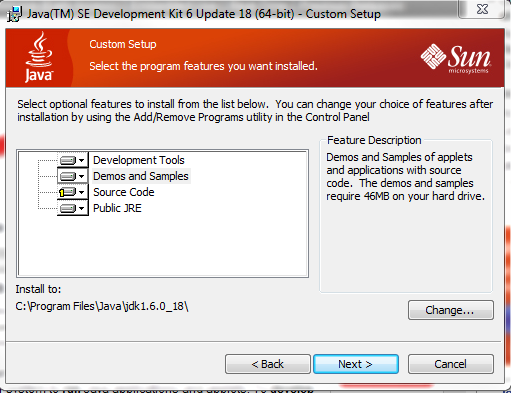Go back to previous setup page
This screenshot has height=393, width=511.
click(x=268, y=364)
